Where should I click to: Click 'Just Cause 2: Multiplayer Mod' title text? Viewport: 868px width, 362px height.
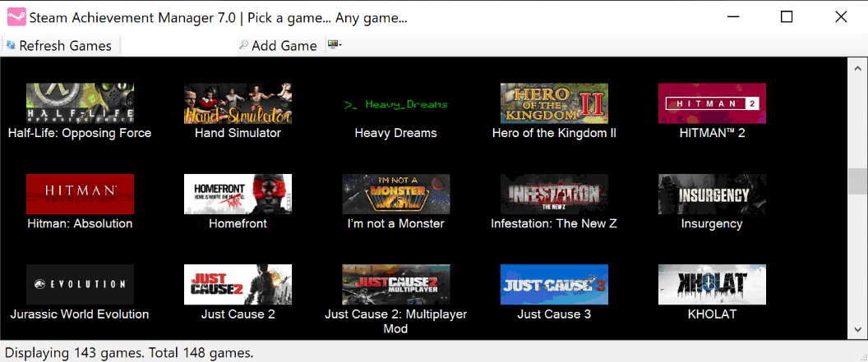[396, 322]
